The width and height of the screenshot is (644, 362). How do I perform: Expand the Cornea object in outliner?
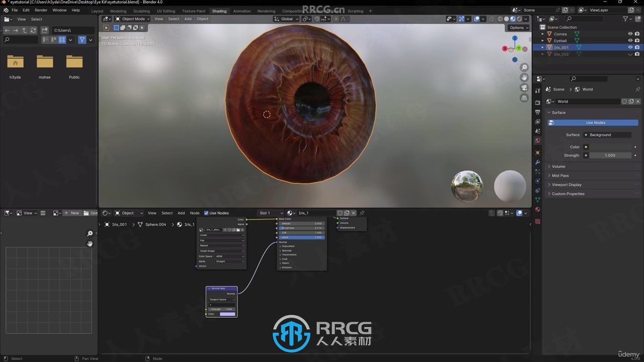tap(542, 34)
